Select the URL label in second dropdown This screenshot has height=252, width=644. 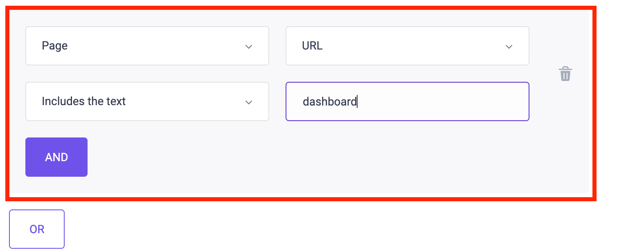[312, 46]
